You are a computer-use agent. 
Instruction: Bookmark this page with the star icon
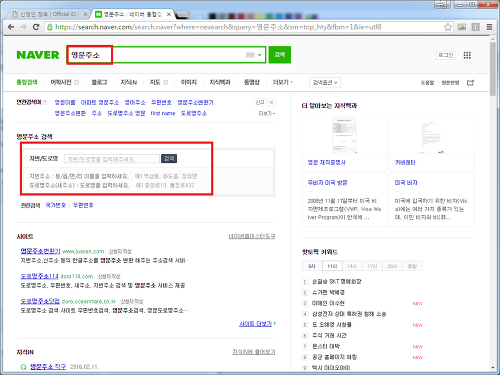click(448, 27)
